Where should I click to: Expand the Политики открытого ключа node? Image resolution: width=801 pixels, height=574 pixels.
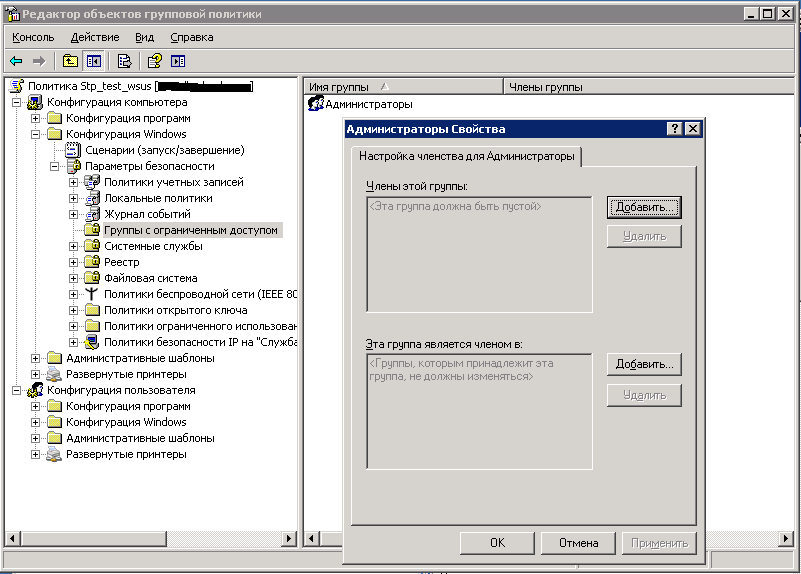coord(74,310)
